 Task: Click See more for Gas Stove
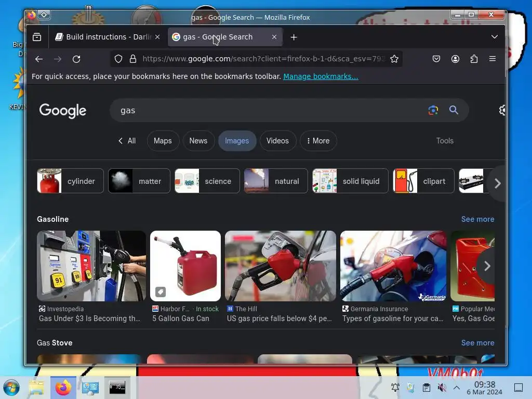[x=477, y=343]
